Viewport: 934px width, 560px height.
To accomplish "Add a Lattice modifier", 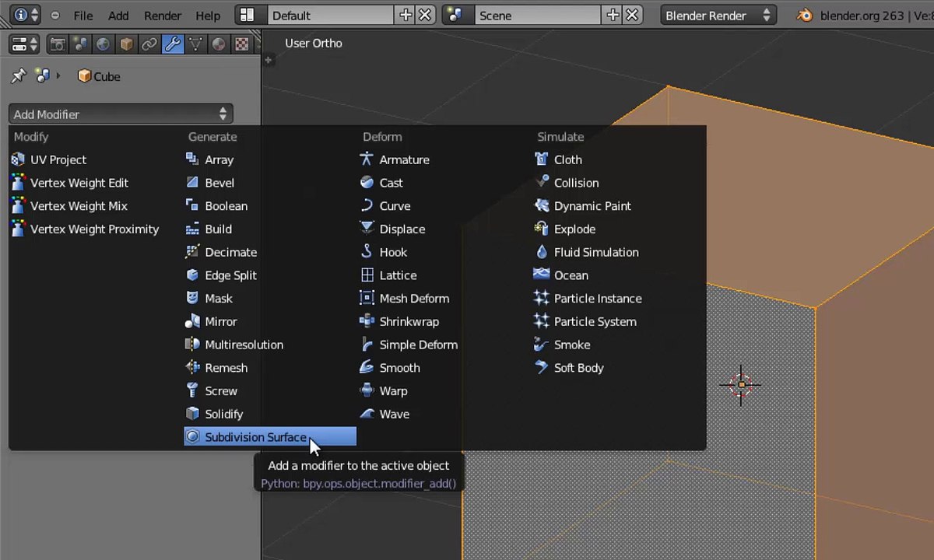I will [388, 275].
